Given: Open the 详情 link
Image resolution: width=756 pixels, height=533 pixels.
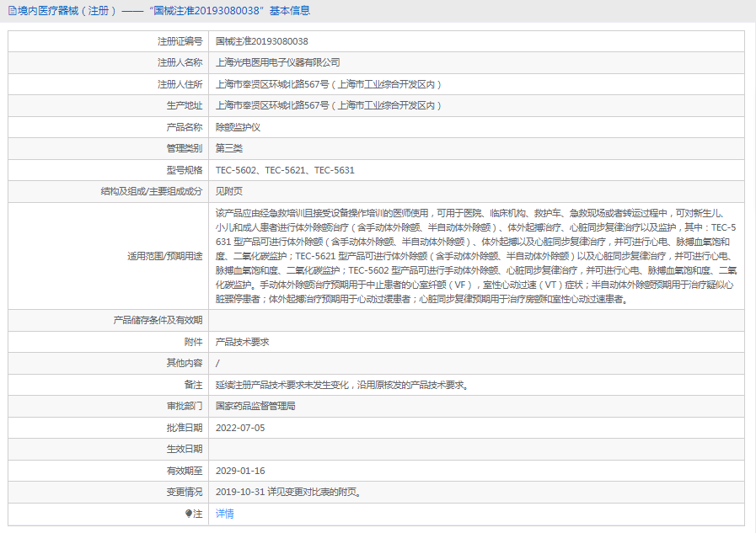Looking at the screenshot, I should tap(225, 514).
